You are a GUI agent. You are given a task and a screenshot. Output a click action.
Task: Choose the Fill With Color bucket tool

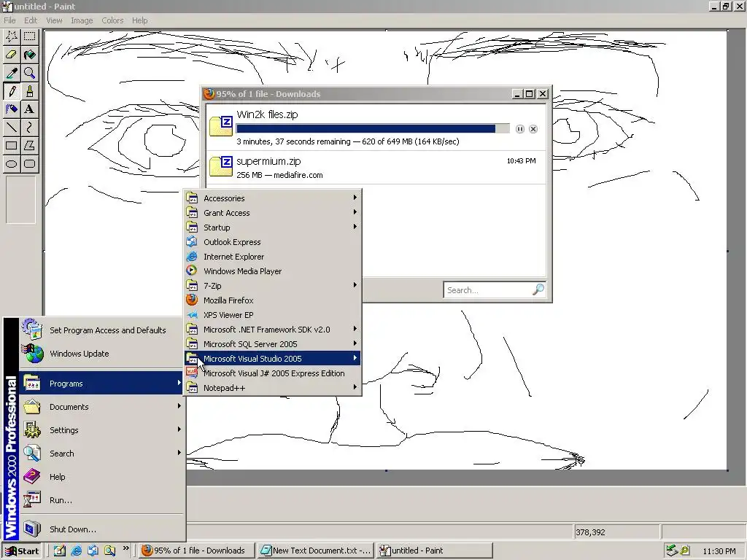click(29, 55)
